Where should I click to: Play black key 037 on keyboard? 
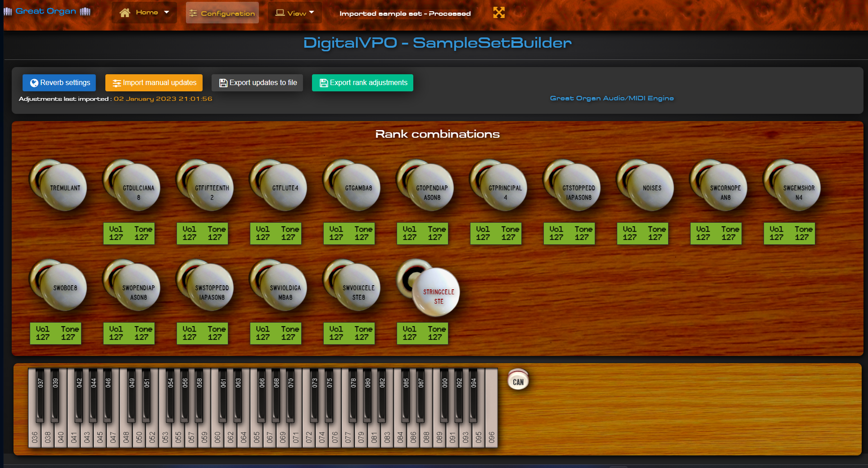40,395
